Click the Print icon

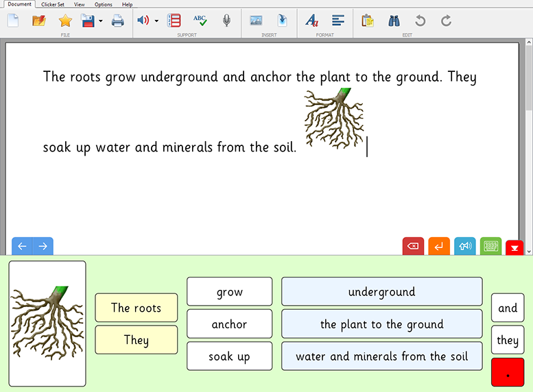point(118,21)
